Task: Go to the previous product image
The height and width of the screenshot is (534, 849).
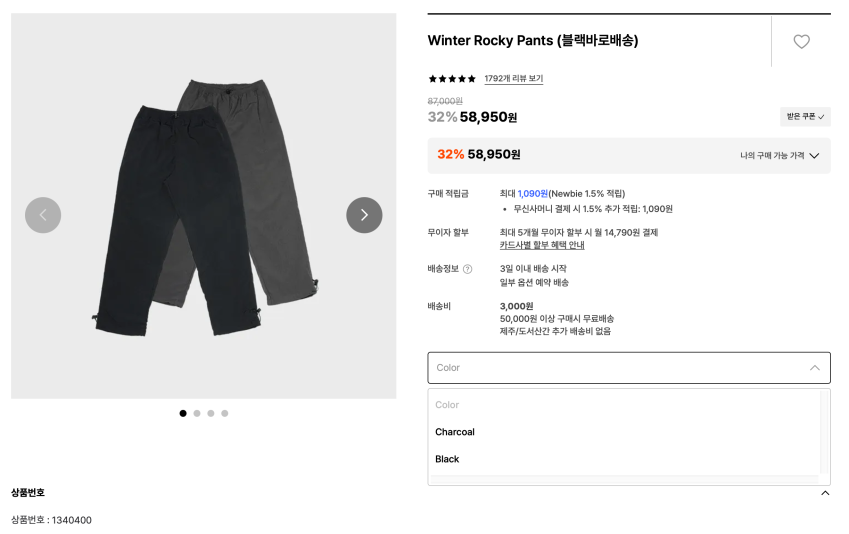Action: tap(43, 215)
